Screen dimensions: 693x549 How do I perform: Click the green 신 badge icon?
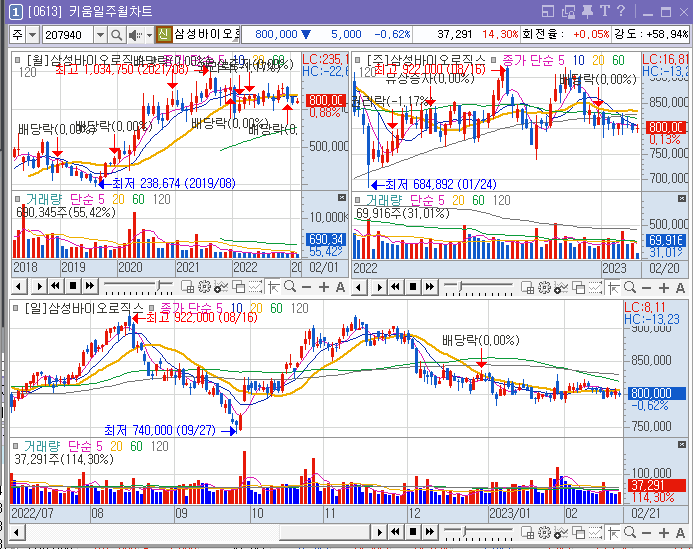coord(163,34)
